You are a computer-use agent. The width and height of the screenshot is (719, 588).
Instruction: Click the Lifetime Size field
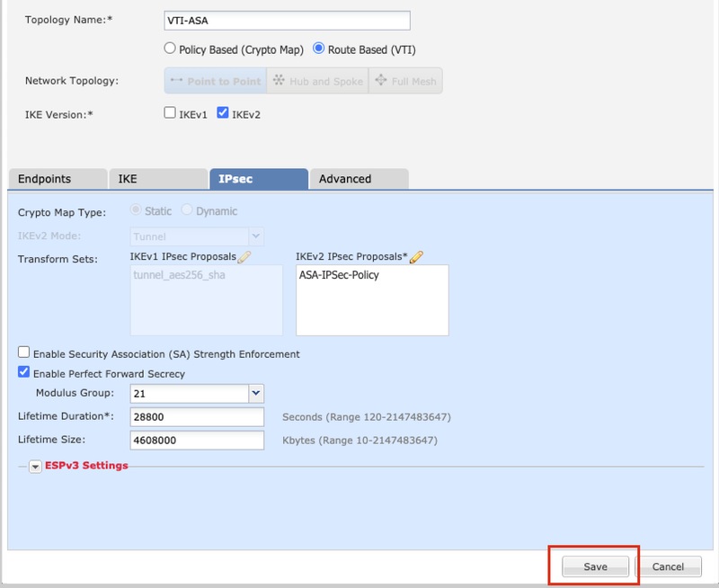pos(197,441)
